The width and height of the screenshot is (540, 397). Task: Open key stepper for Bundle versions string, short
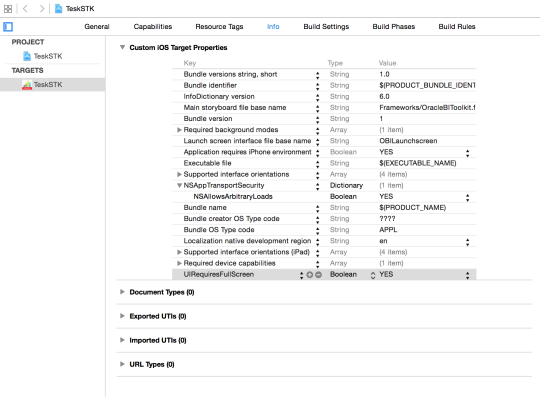tap(318, 75)
